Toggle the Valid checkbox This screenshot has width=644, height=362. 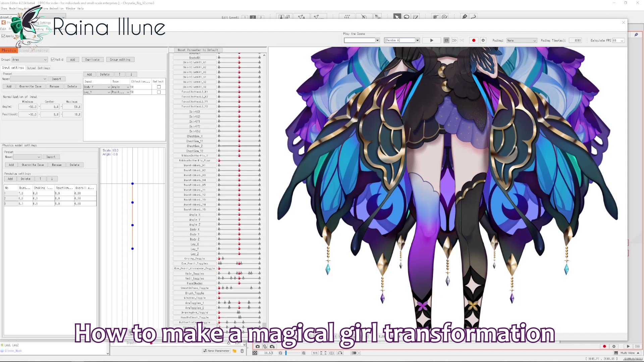[53, 60]
